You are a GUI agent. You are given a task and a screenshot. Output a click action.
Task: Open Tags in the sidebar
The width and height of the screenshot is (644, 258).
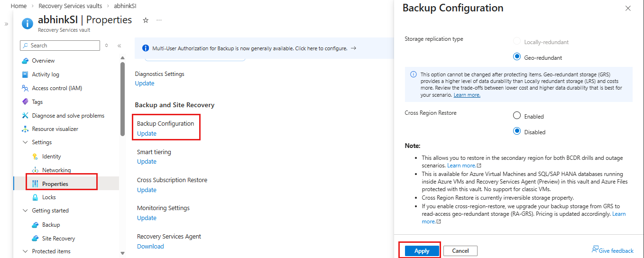pyautogui.click(x=37, y=102)
